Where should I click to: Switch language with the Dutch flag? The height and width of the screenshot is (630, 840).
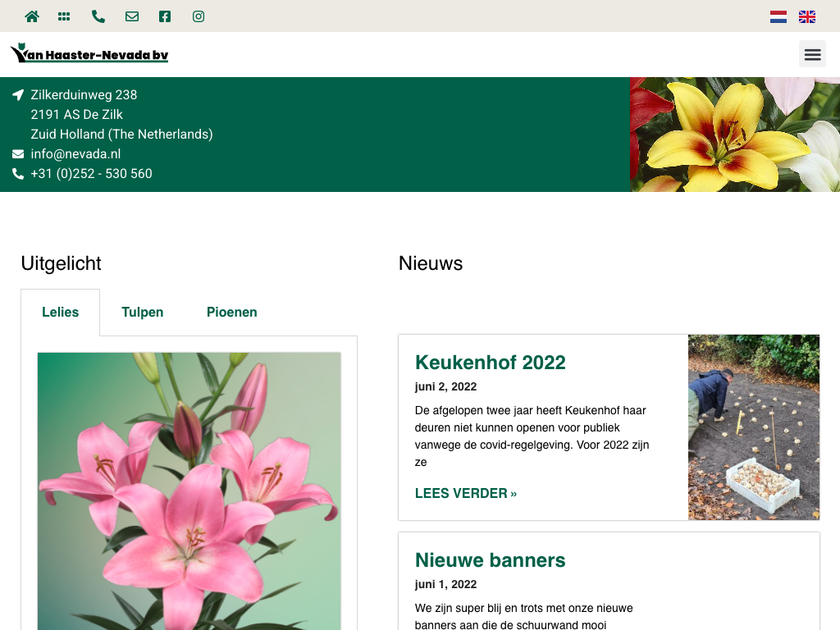point(778,16)
